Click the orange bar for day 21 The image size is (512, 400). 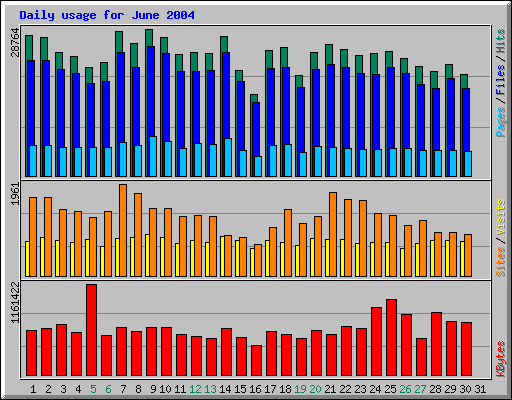pos(333,234)
